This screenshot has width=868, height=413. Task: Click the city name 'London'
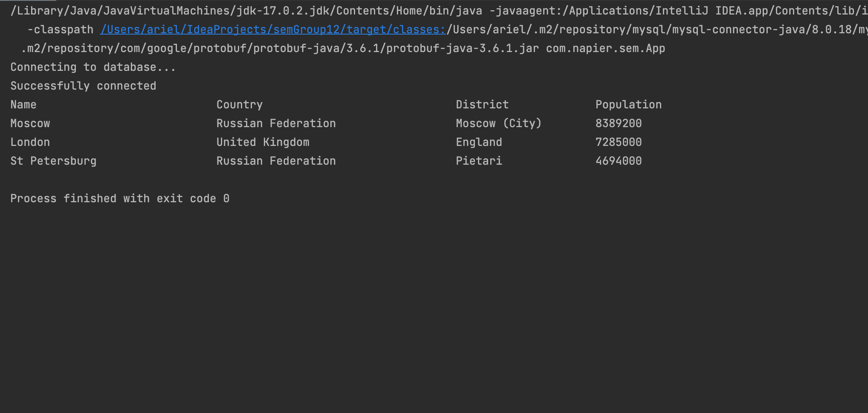(x=30, y=142)
